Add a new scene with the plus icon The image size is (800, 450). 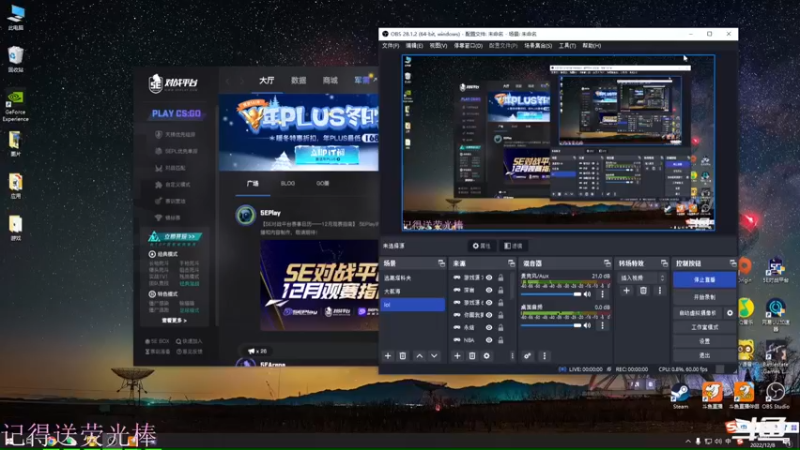(x=388, y=356)
